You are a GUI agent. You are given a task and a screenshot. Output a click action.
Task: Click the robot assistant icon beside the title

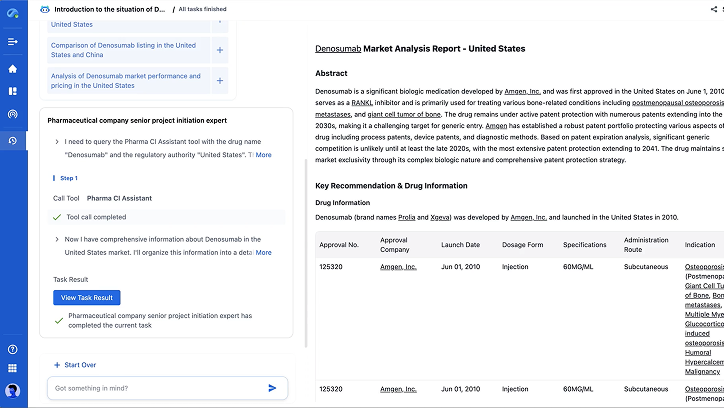pos(45,9)
